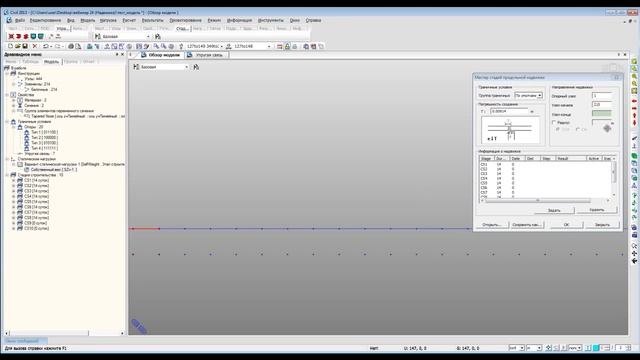Collapse the Граничные условия branch
The image size is (640, 360).
[x=7, y=122]
